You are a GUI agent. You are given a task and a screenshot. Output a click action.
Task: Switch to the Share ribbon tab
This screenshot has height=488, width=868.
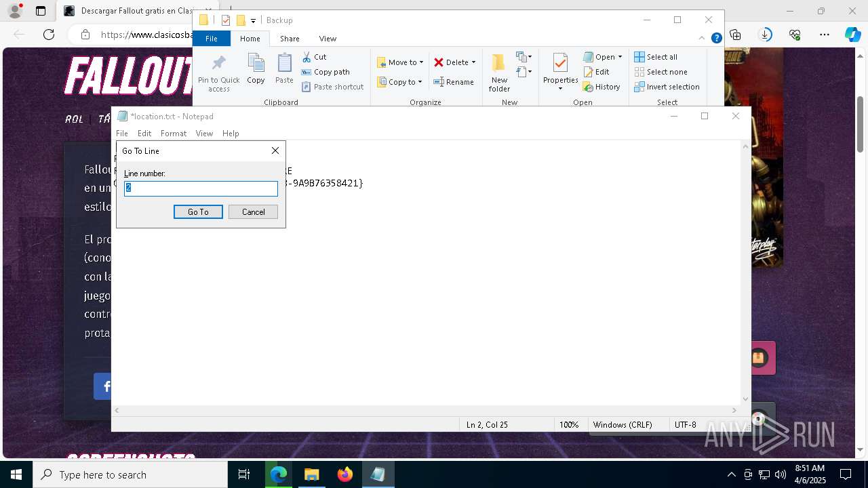[x=290, y=39]
